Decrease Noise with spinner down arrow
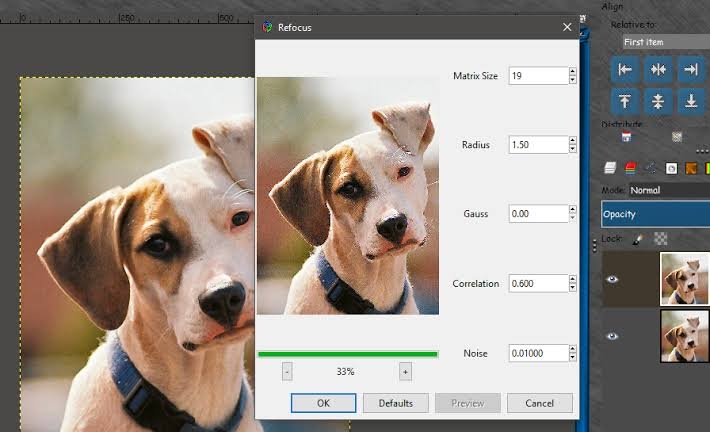Screen dimensions: 710x432 [573, 358]
